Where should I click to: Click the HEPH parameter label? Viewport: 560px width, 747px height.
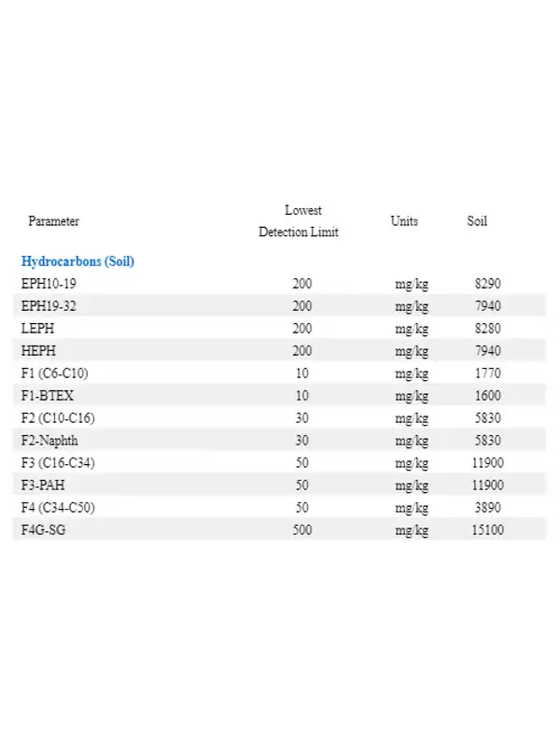[37, 351]
